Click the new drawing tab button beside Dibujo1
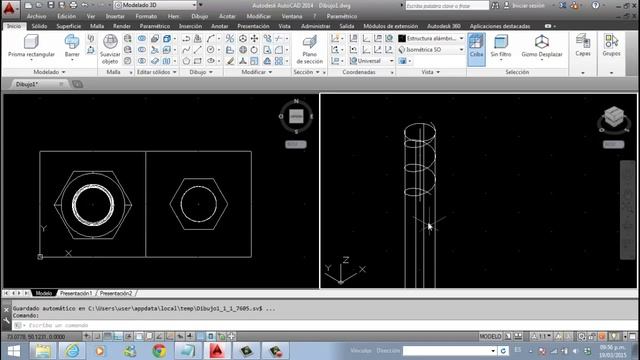The height and width of the screenshot is (360, 640). pyautogui.click(x=78, y=84)
